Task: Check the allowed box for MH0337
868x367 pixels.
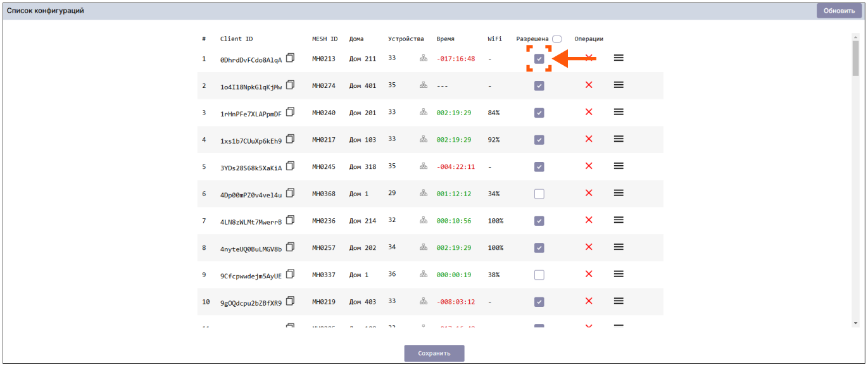Action: pyautogui.click(x=539, y=275)
